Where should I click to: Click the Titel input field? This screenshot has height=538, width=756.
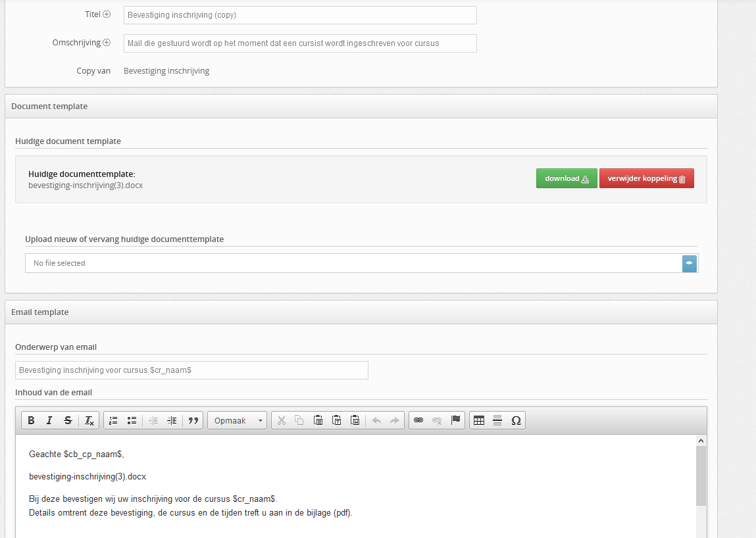(x=300, y=15)
